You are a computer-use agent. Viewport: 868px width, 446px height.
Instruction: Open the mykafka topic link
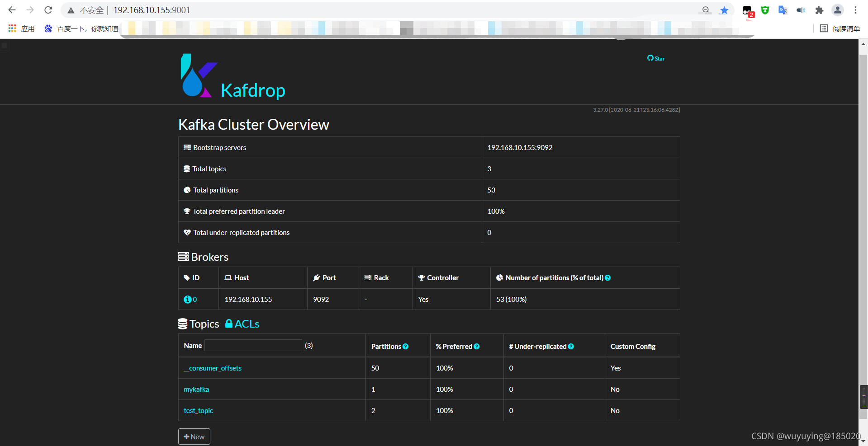[196, 389]
